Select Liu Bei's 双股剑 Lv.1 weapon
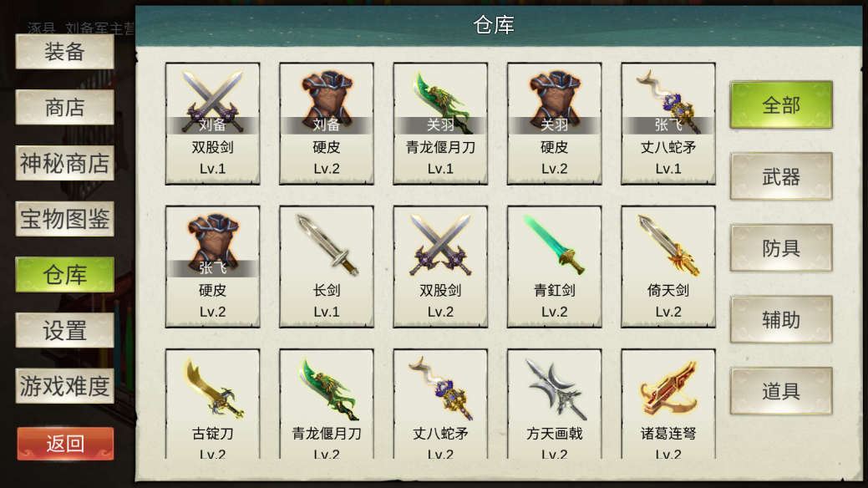Image resolution: width=868 pixels, height=488 pixels. click(212, 124)
